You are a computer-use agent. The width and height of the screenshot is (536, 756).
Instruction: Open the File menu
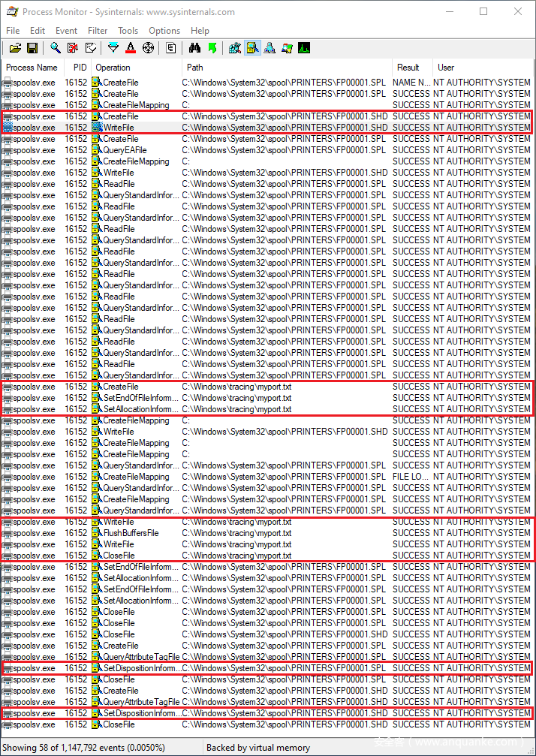(x=13, y=30)
